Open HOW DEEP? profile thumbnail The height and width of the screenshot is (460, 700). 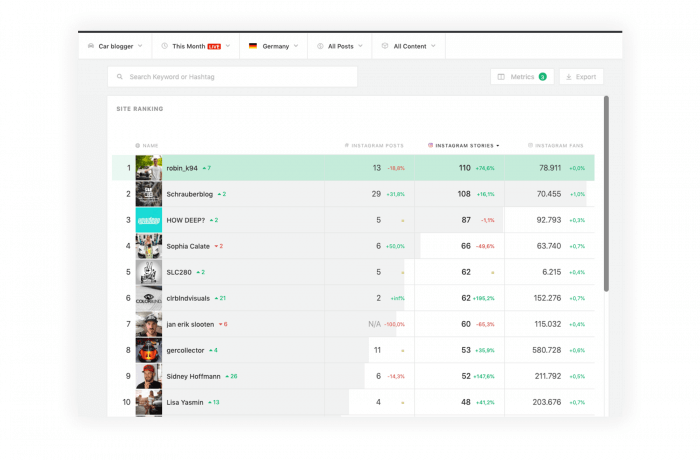pyautogui.click(x=149, y=220)
